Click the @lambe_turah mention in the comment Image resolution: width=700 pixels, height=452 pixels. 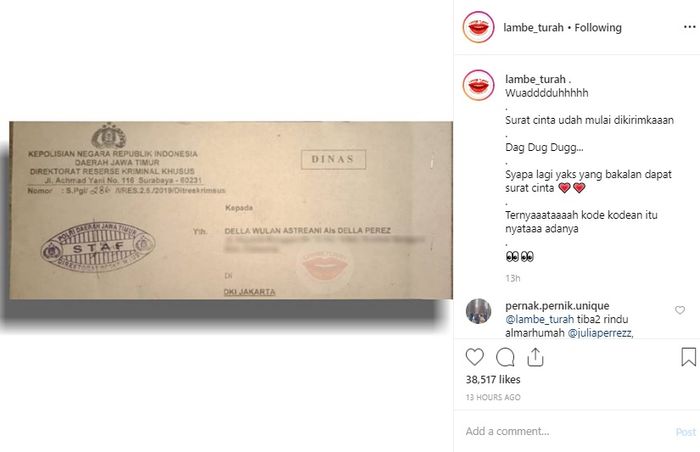click(539, 319)
